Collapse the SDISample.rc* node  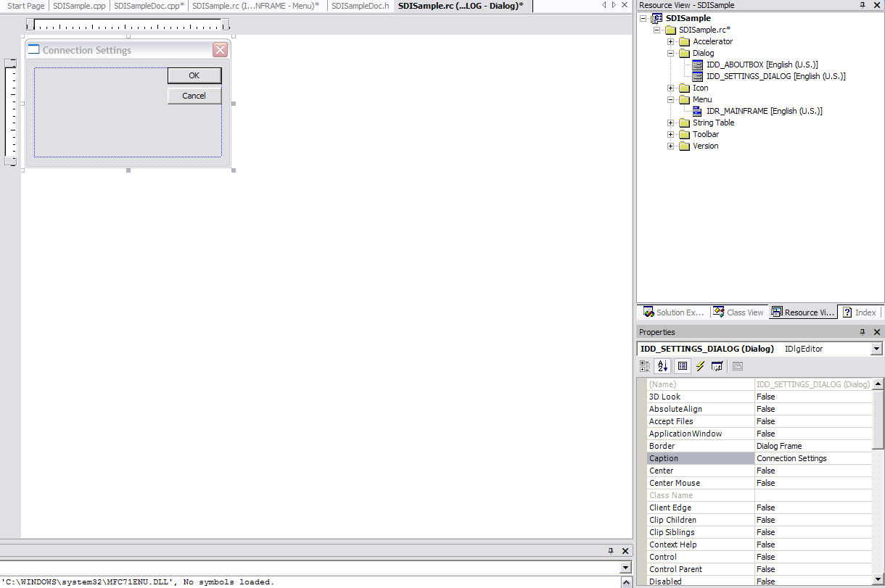[657, 30]
